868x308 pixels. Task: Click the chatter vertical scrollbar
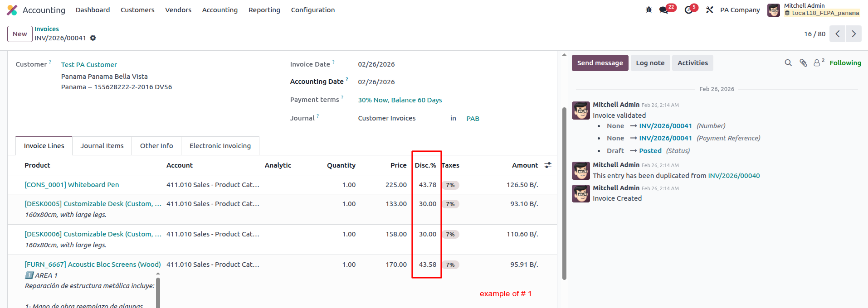[x=564, y=190]
